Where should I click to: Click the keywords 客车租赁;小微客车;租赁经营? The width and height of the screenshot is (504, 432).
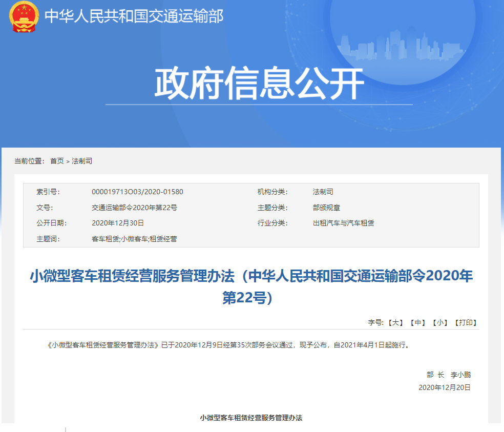(134, 239)
